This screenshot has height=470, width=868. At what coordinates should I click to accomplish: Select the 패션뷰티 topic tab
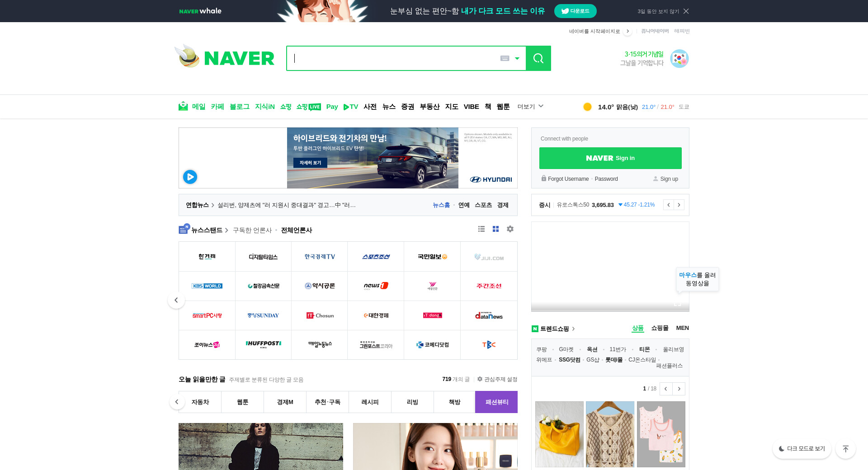[496, 402]
